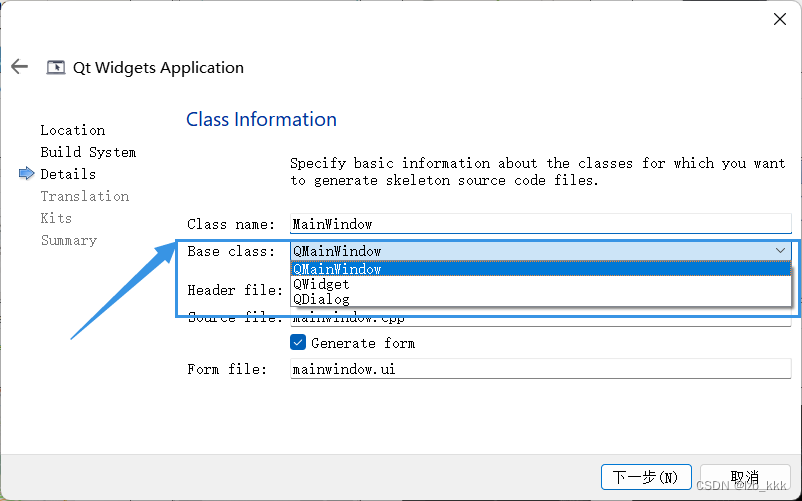Select the Details wizard step
This screenshot has height=501, width=802.
(68, 174)
